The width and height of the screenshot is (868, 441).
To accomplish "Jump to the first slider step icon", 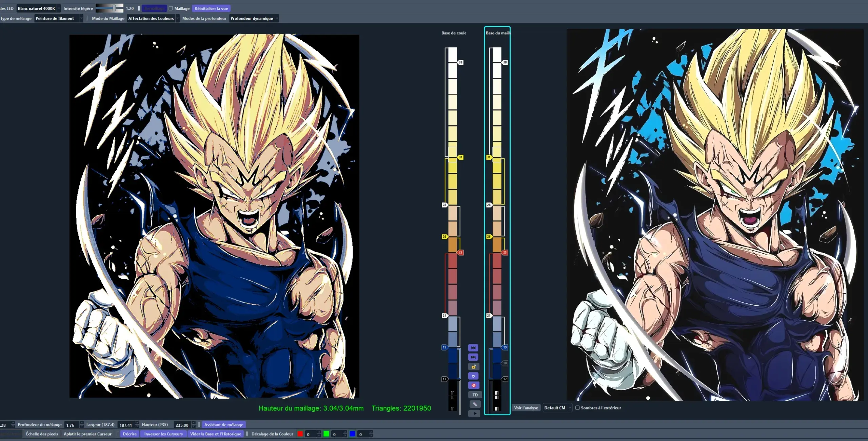I will point(473,348).
